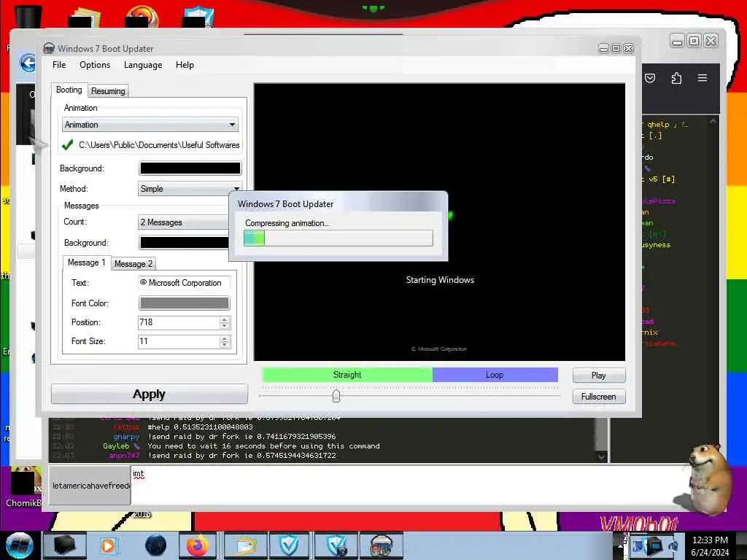Click down arrow of chat log scrollbar
Image resolution: width=747 pixels, height=560 pixels.
coord(602,457)
